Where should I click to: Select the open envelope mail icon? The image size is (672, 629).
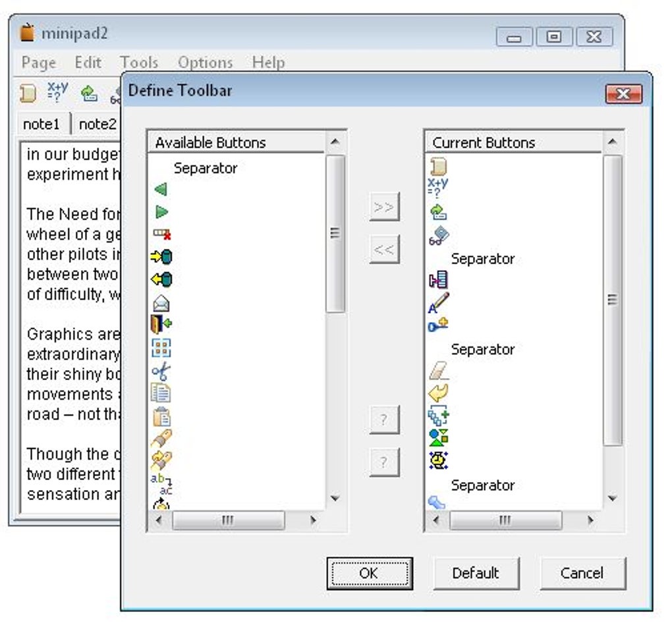coord(161,304)
